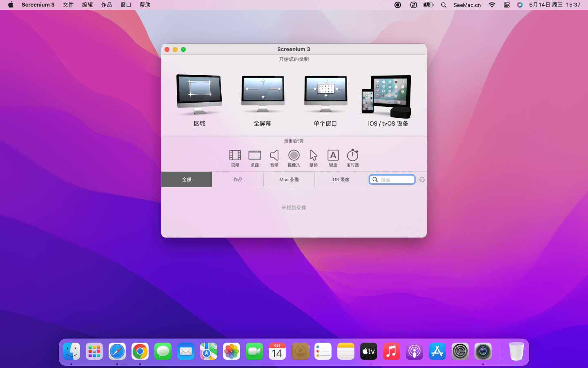
Task: Open the 作品 menu in menu bar
Action: (x=107, y=5)
